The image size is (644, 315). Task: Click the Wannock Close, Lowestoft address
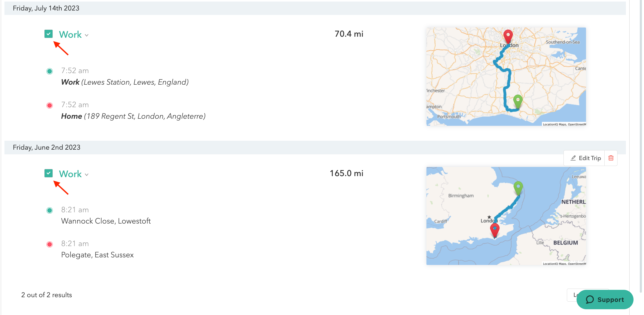tap(106, 221)
